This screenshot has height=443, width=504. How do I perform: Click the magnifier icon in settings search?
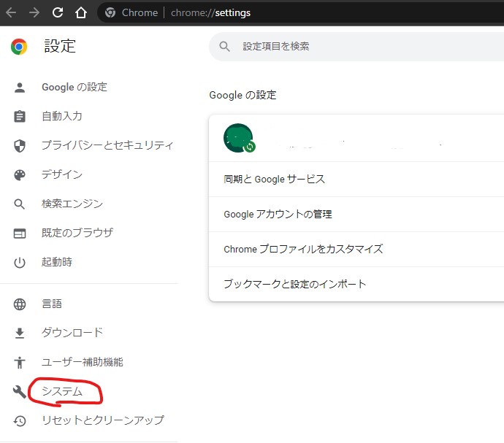click(x=224, y=46)
